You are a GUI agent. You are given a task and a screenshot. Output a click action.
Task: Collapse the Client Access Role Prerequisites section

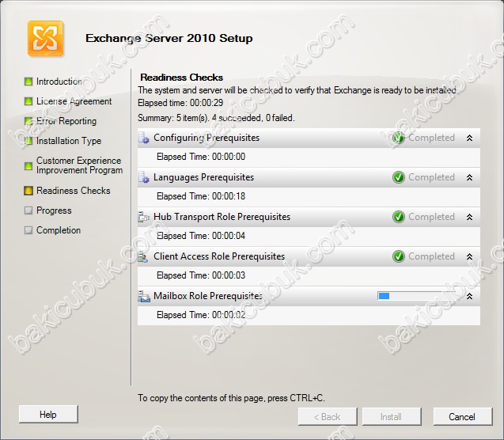point(470,256)
